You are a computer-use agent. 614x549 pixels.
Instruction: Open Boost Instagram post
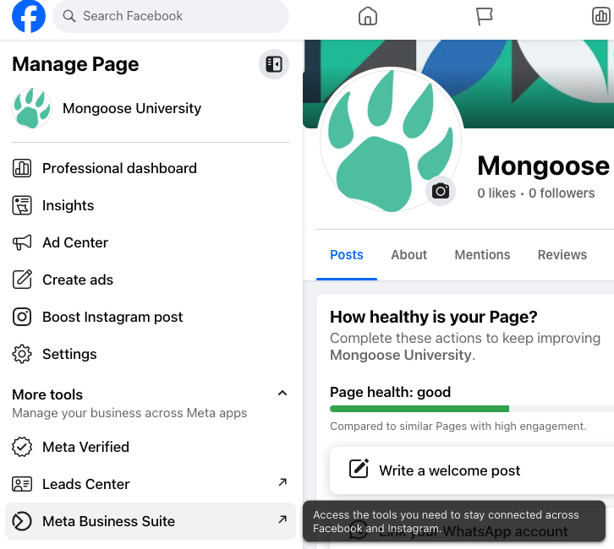pyautogui.click(x=112, y=317)
